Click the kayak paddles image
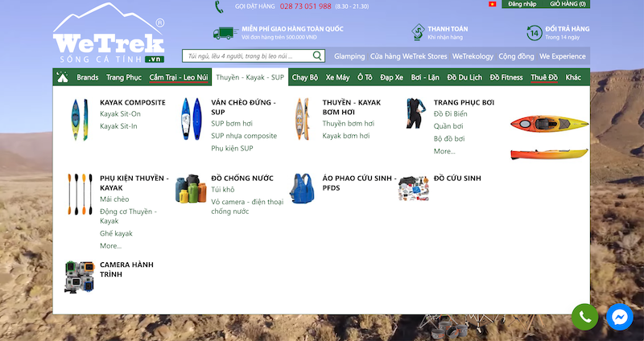The image size is (644, 341). 80,194
